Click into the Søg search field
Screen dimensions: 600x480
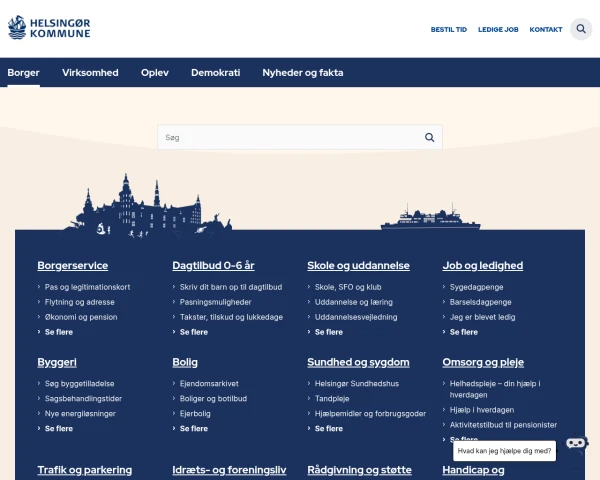[x=300, y=137]
